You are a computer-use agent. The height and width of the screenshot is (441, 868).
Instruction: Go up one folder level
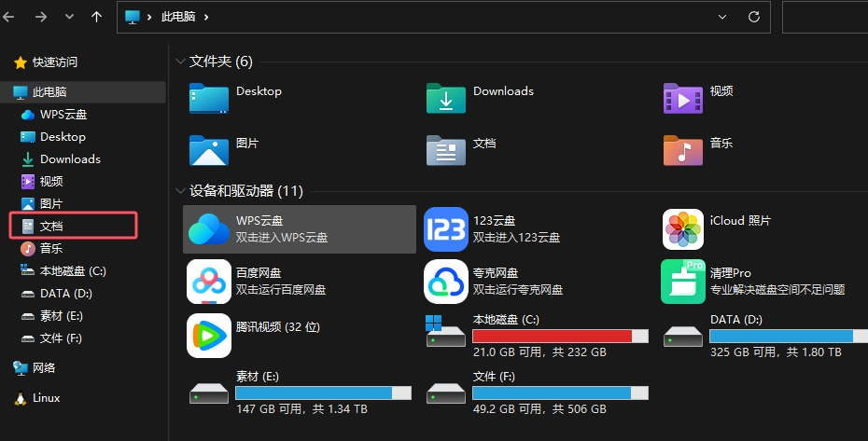click(96, 17)
